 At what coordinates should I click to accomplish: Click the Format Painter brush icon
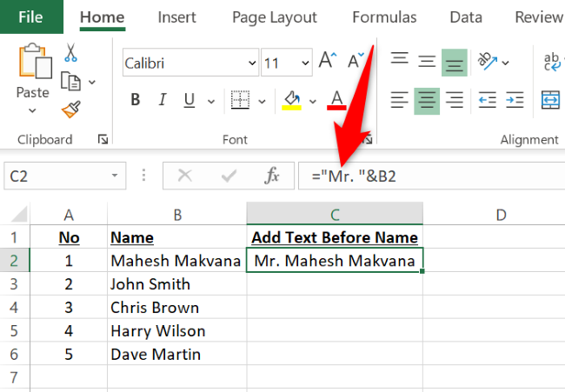(71, 110)
